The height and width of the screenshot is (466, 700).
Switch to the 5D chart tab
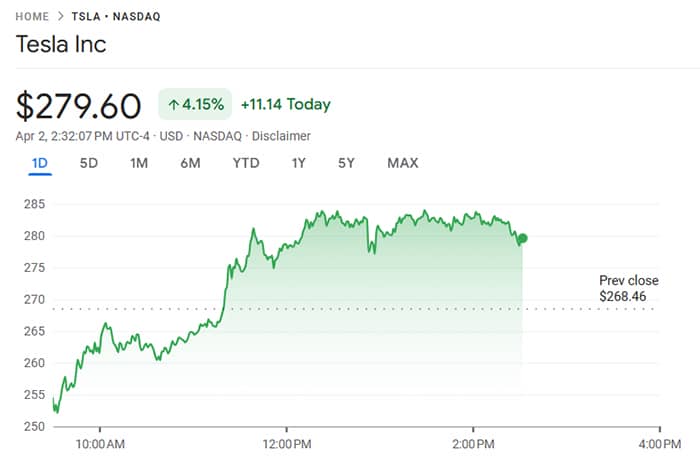(x=89, y=163)
